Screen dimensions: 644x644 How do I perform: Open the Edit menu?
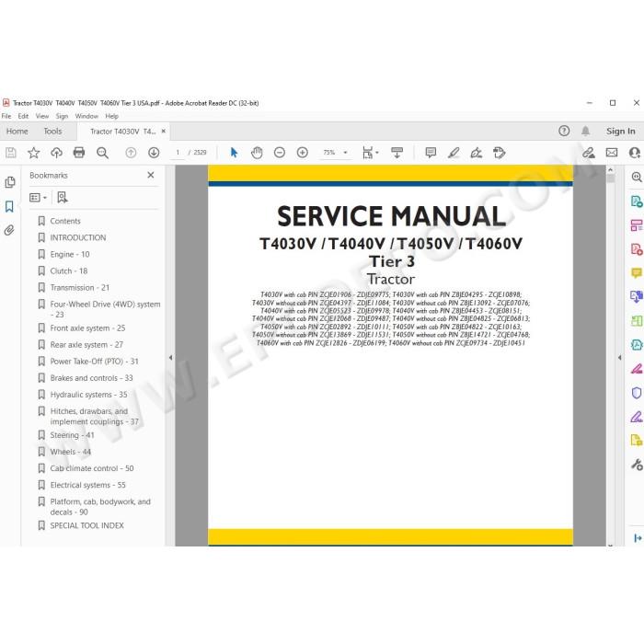click(x=23, y=116)
